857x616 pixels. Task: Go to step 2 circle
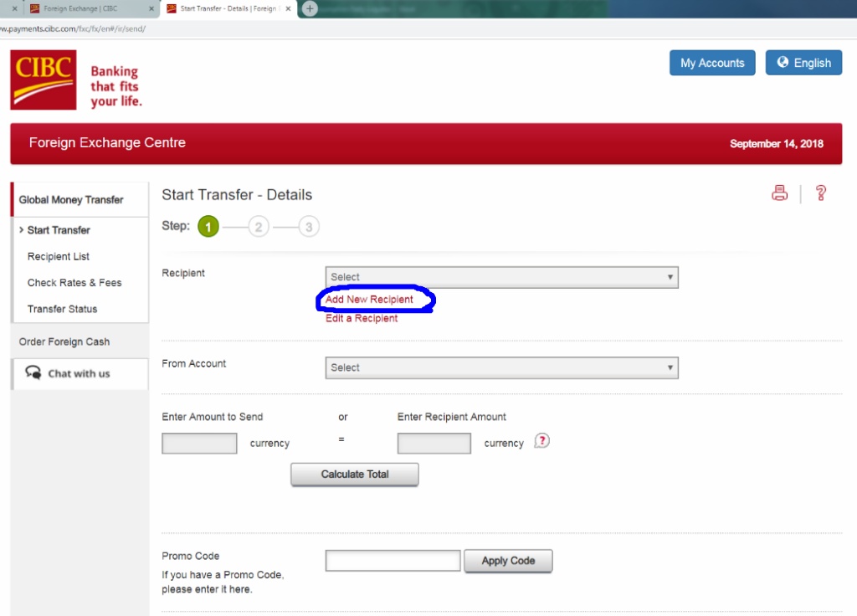(x=259, y=226)
